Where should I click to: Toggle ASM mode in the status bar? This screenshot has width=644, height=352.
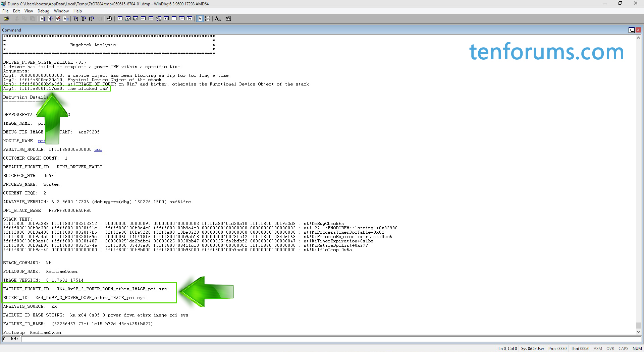click(x=598, y=348)
